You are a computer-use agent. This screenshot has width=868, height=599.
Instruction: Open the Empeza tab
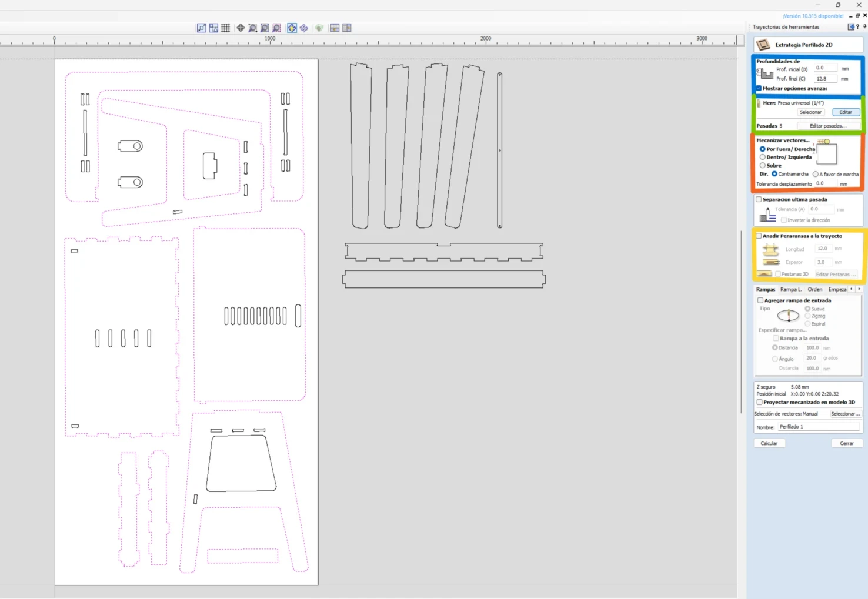click(837, 289)
